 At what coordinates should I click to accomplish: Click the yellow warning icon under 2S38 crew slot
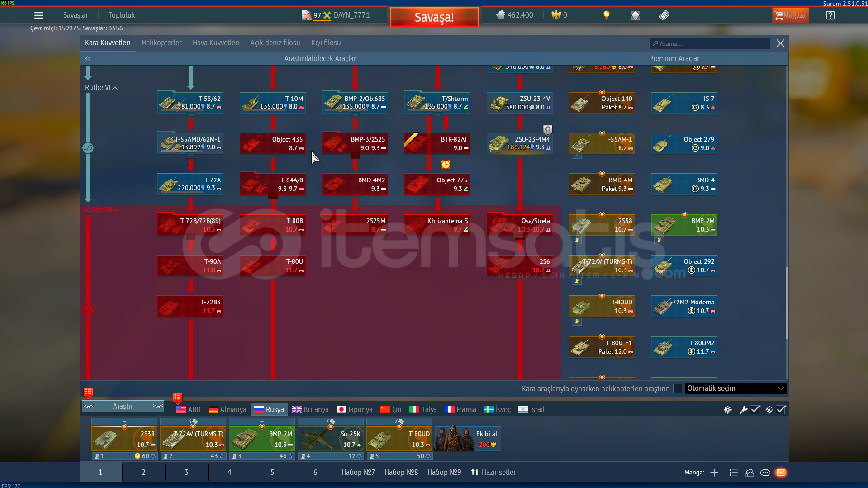[138, 456]
